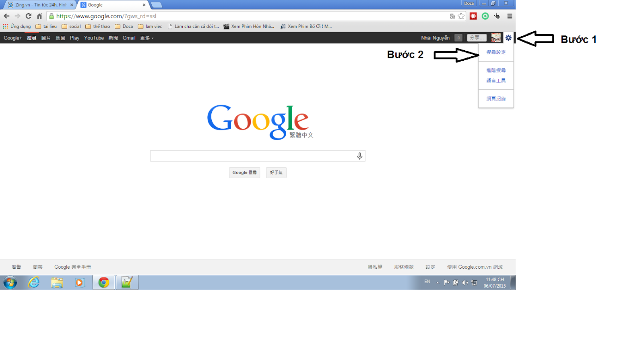Click the Google settings gear icon

coord(508,38)
